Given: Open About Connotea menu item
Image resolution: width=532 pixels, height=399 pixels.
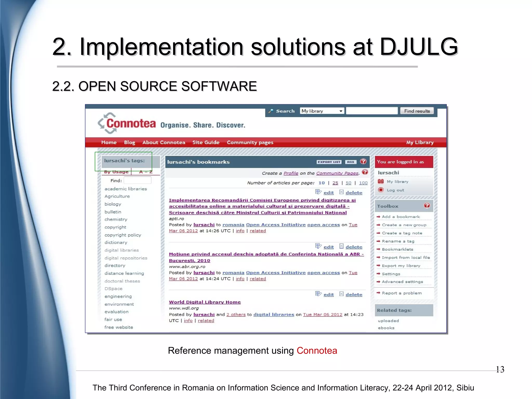Looking at the screenshot, I should (x=164, y=142).
